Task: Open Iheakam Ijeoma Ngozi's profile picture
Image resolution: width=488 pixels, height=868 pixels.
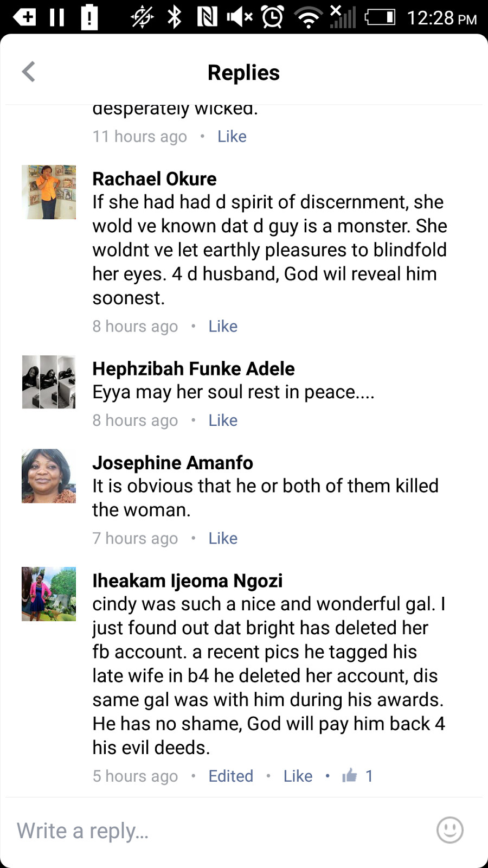Action: pyautogui.click(x=49, y=594)
